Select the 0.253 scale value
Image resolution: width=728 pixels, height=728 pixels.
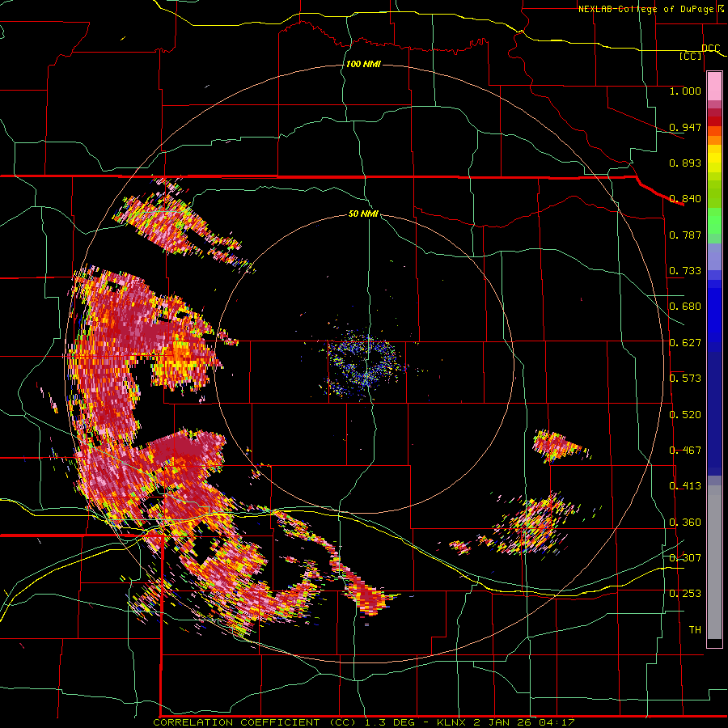click(685, 594)
